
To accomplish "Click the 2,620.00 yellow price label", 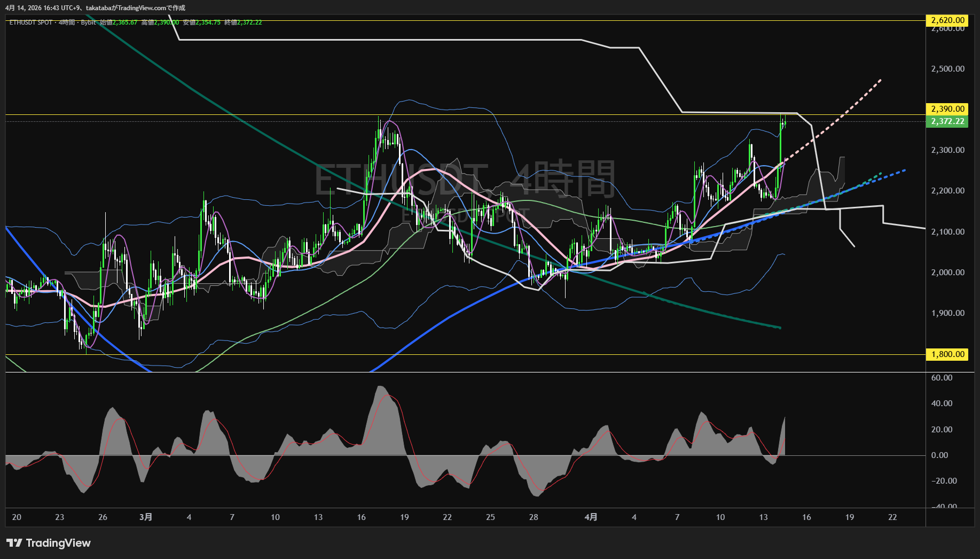I will tap(947, 20).
